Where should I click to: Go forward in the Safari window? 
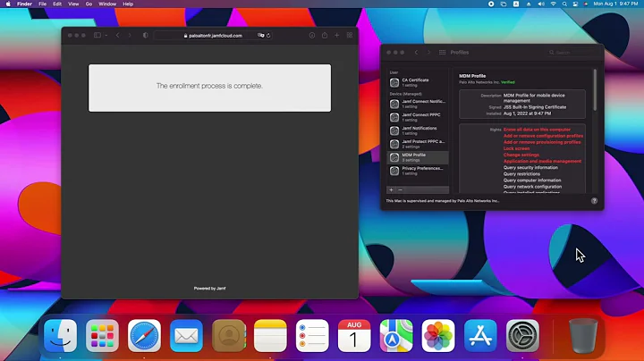(x=130, y=35)
